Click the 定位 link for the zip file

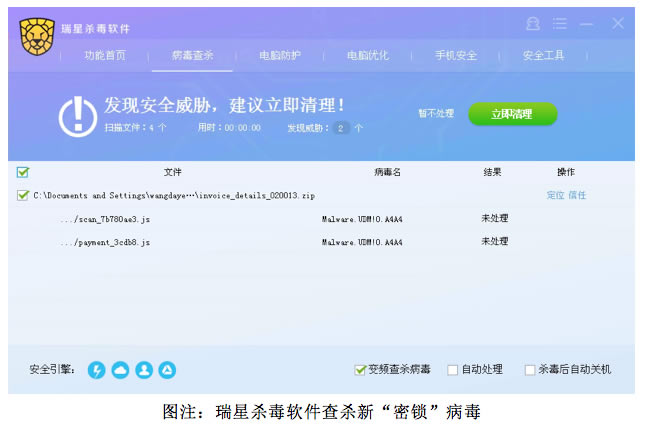(x=555, y=195)
